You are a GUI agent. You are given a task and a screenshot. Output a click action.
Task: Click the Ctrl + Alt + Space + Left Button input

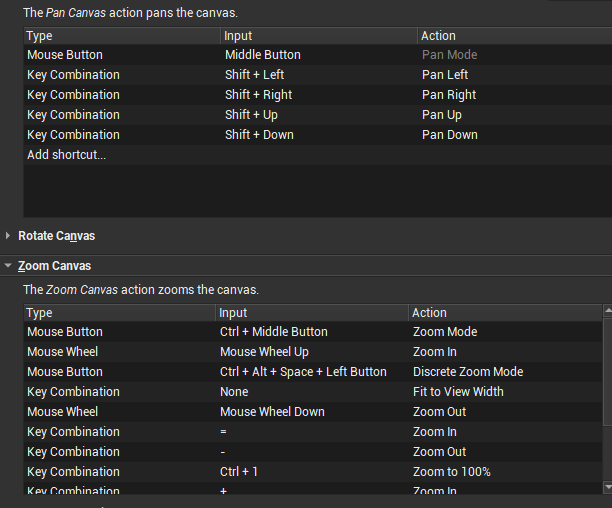point(303,372)
